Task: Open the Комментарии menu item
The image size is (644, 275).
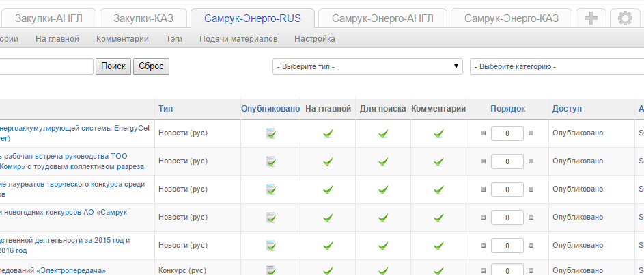Action: (x=122, y=39)
